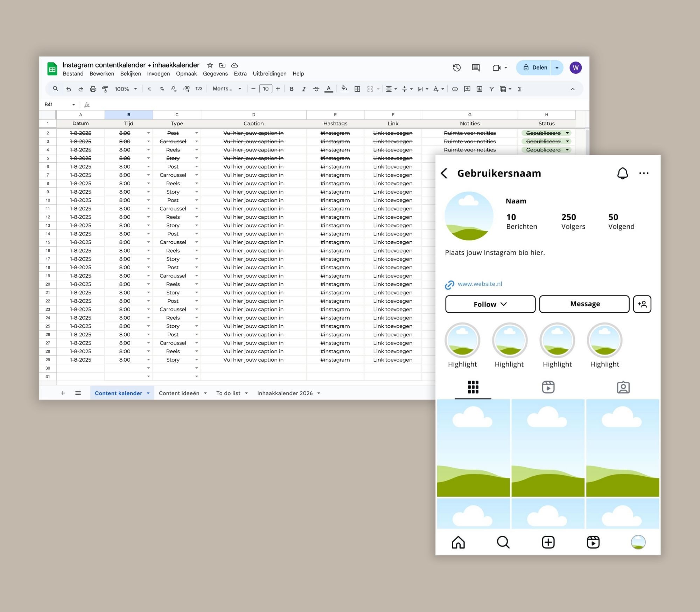Viewport: 700px width, 612px height.
Task: Toggle italic formatting
Action: 303,89
